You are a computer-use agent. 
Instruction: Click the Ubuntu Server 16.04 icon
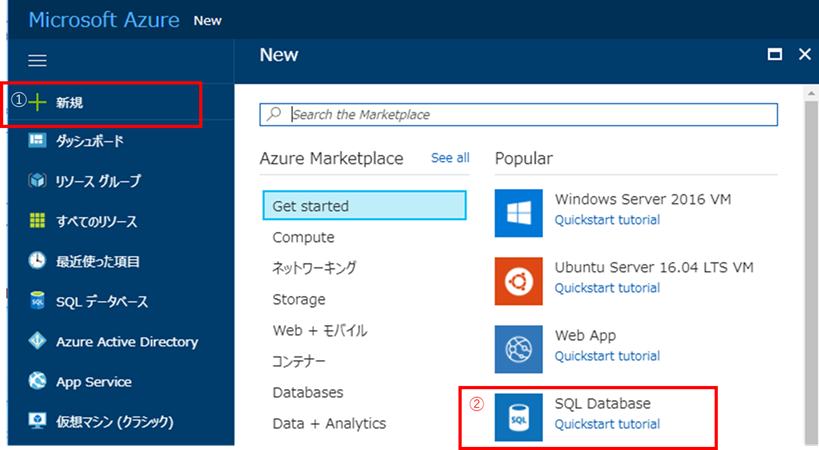(519, 281)
